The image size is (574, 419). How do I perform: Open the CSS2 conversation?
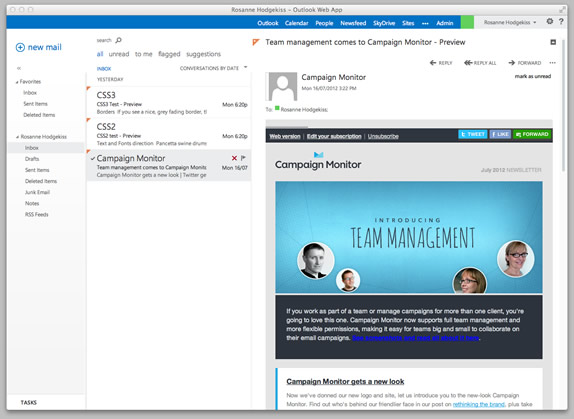click(x=169, y=134)
